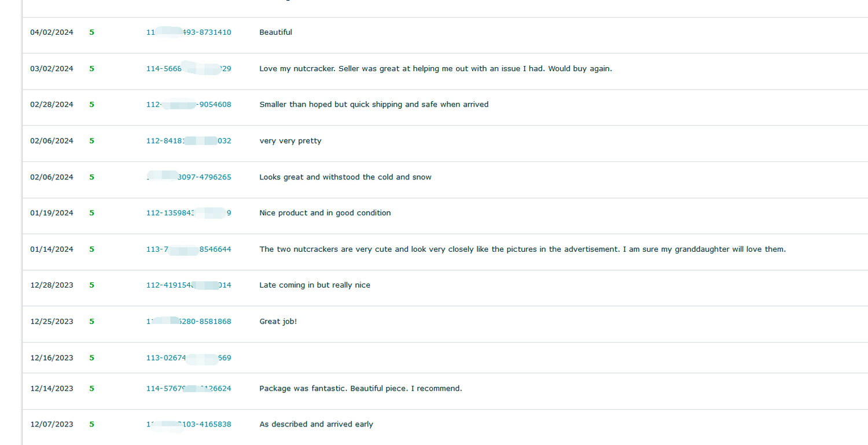This screenshot has width=868, height=445.
Task: Open order ID link starting with 114-5767
Action: pos(189,389)
